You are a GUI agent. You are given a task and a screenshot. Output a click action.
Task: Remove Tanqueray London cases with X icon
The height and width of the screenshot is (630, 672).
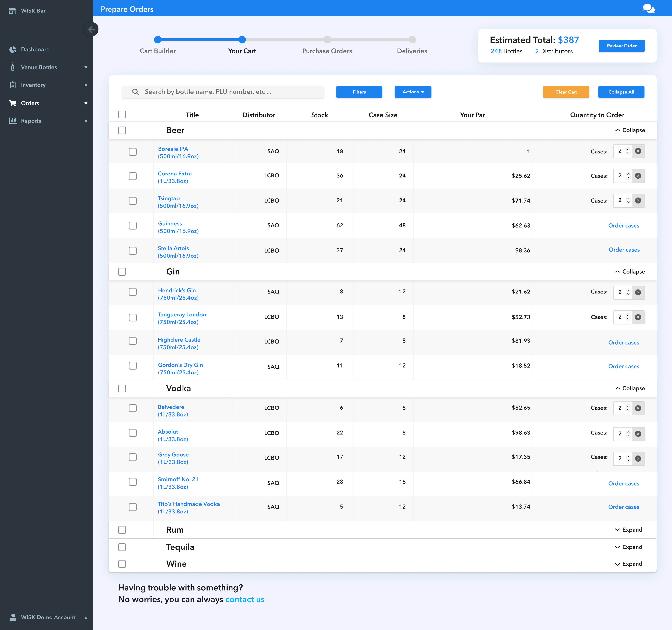click(638, 317)
